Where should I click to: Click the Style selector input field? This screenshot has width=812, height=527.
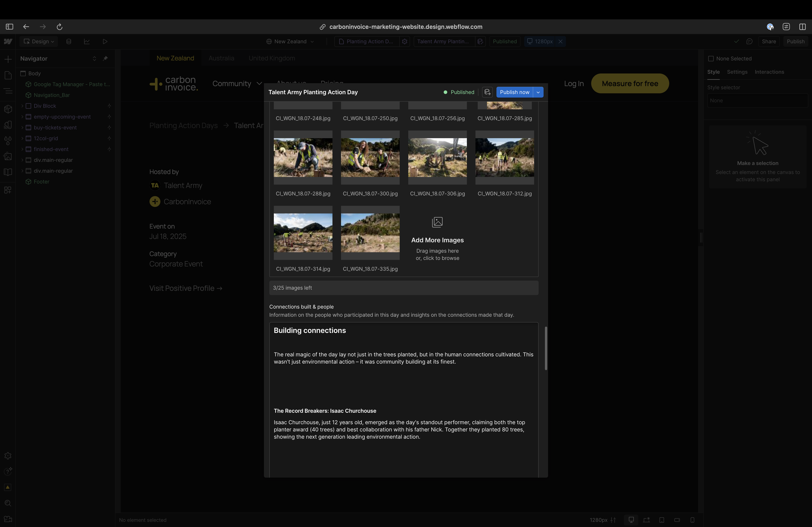757,101
